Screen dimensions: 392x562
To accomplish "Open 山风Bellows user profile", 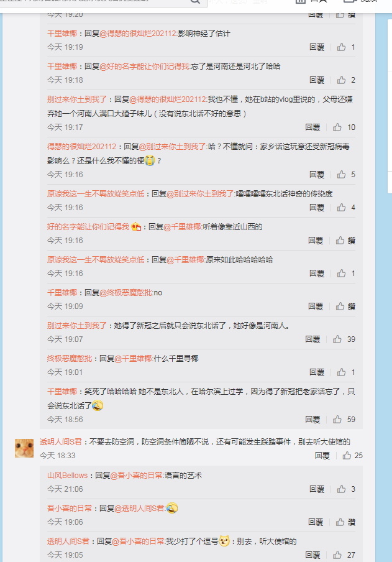I will click(67, 475).
